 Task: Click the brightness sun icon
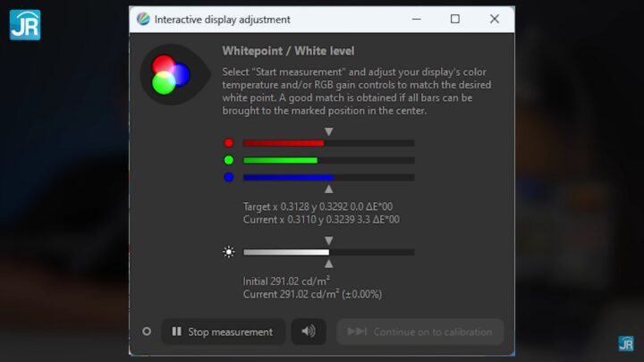pos(229,252)
